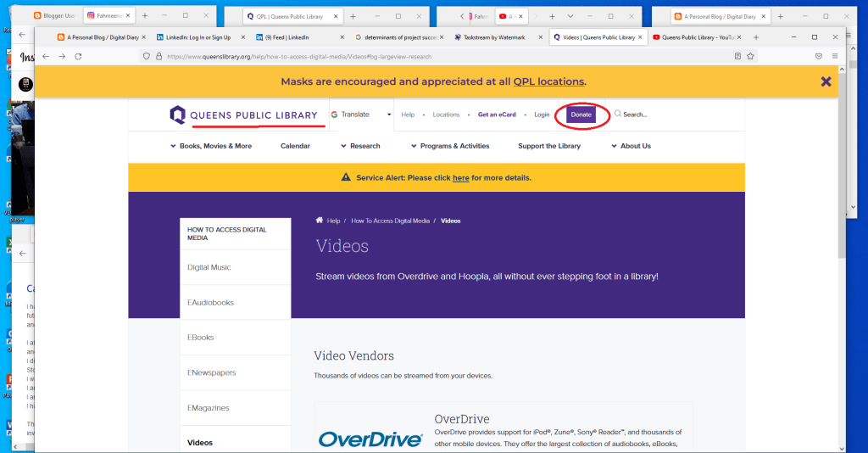Screen dimensions: 868x453
Task: Expand the Google Translate dropdown
Action: pos(389,115)
